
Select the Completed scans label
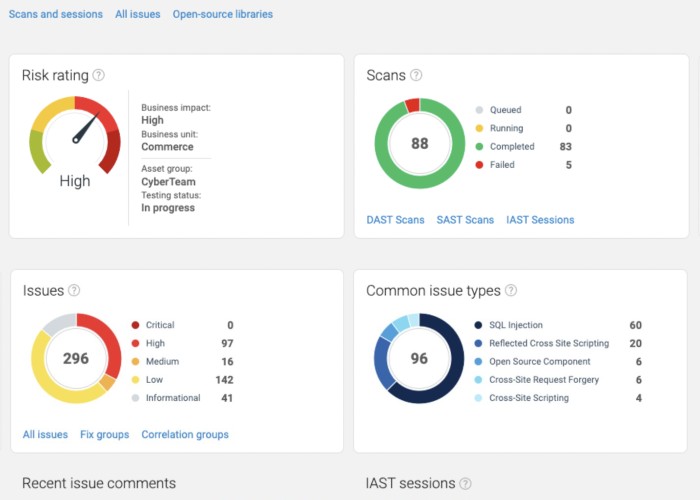point(512,146)
